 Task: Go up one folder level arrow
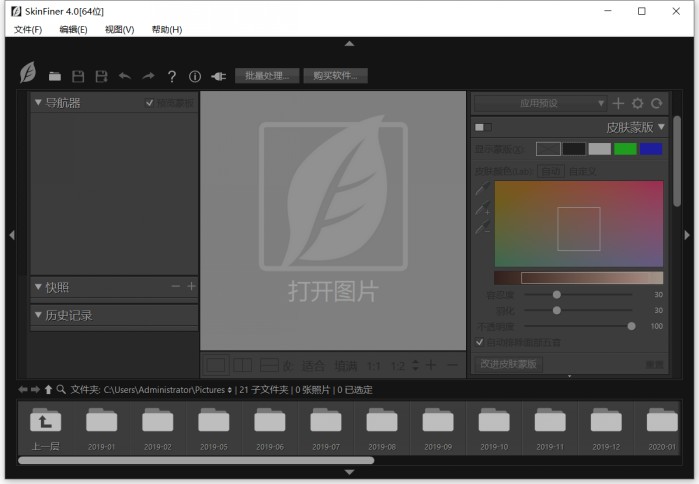point(48,390)
